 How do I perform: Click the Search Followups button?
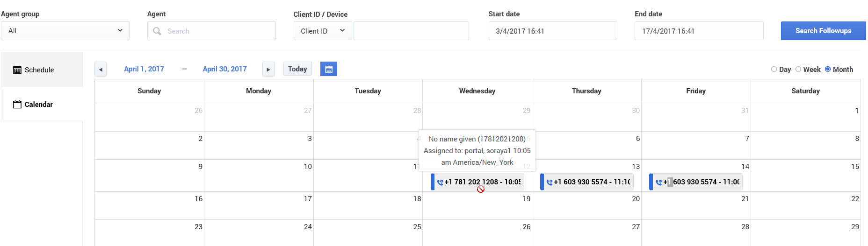coord(823,31)
